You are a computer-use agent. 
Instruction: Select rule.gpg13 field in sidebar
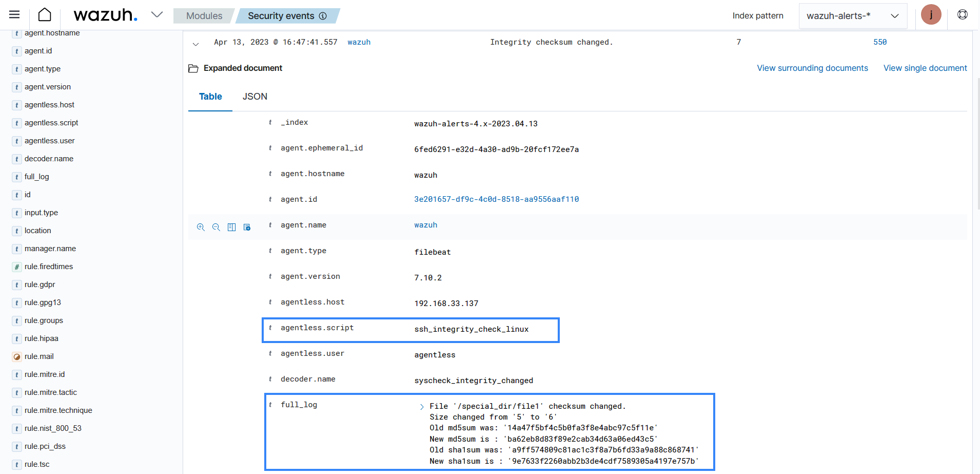pyautogui.click(x=43, y=302)
